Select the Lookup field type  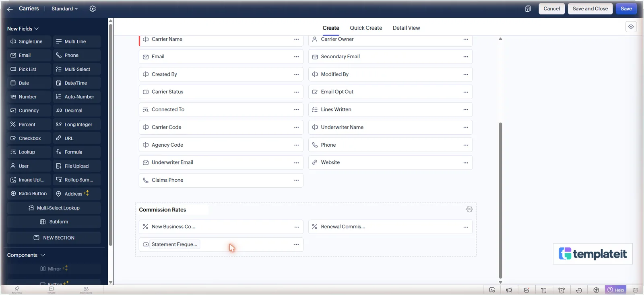coord(29,152)
